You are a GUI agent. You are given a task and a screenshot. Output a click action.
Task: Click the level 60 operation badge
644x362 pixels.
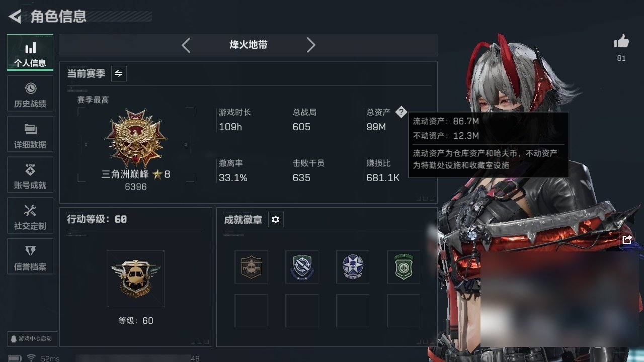[136, 279]
